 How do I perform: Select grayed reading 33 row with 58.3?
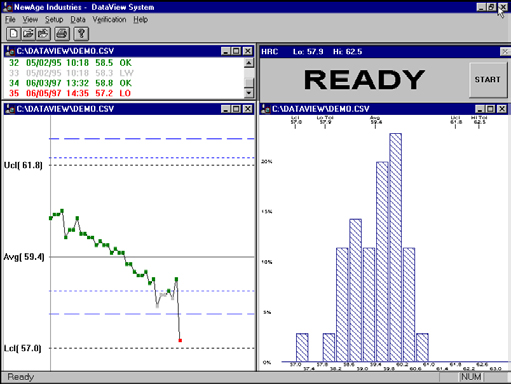click(71, 73)
